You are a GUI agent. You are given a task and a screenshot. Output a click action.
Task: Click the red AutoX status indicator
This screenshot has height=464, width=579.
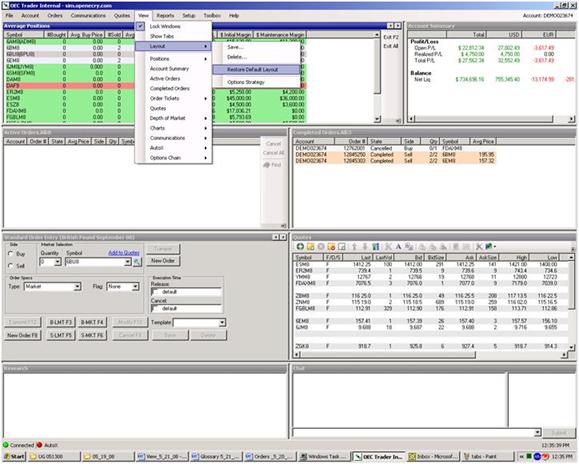coord(40,445)
